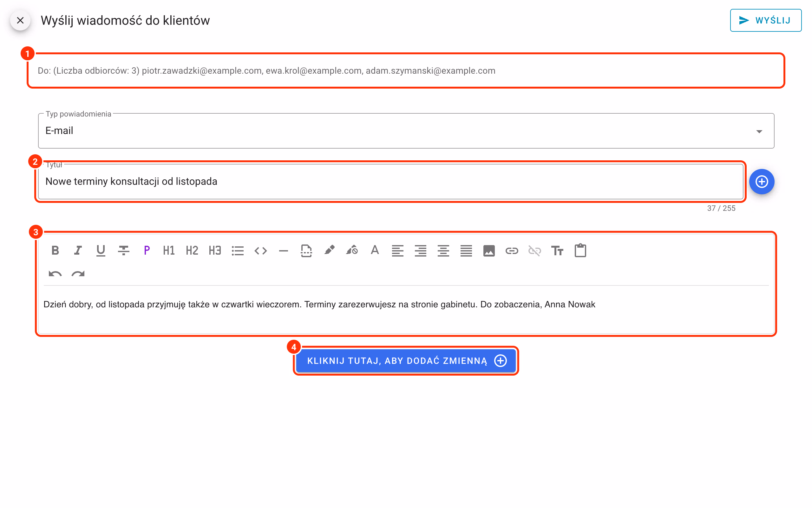The width and height of the screenshot is (812, 508).
Task: Close the send message dialog
Action: pyautogui.click(x=20, y=20)
